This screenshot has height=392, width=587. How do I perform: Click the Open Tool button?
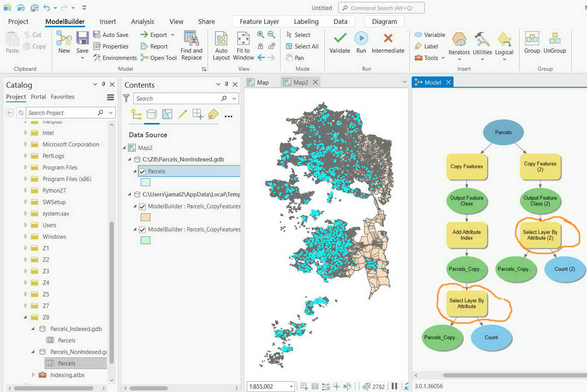158,58
